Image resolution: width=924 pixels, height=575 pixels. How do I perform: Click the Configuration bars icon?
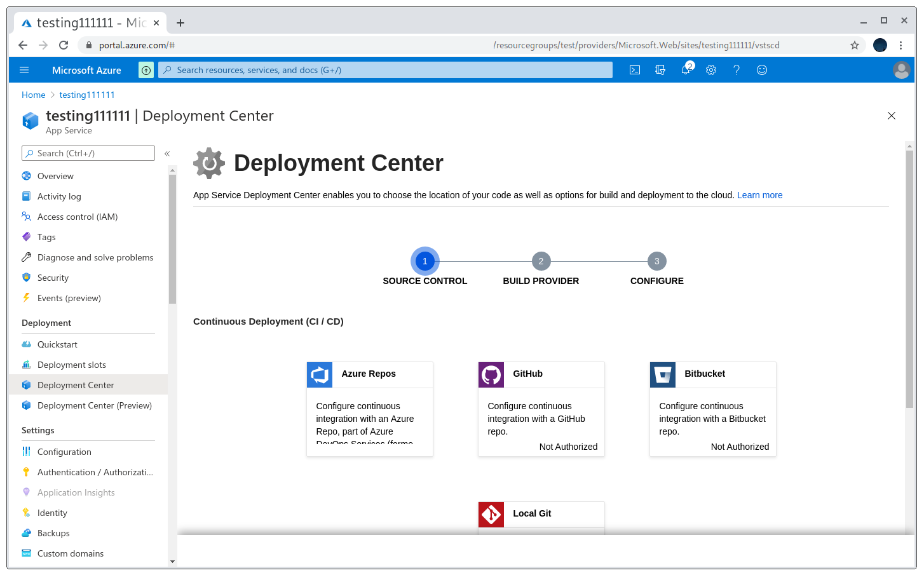(x=26, y=452)
